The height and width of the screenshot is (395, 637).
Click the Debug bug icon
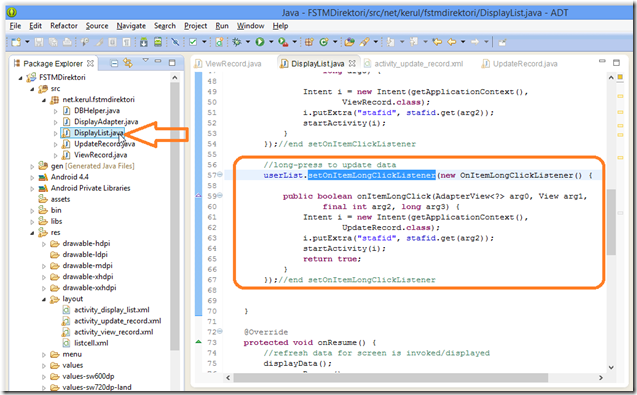pyautogui.click(x=236, y=42)
